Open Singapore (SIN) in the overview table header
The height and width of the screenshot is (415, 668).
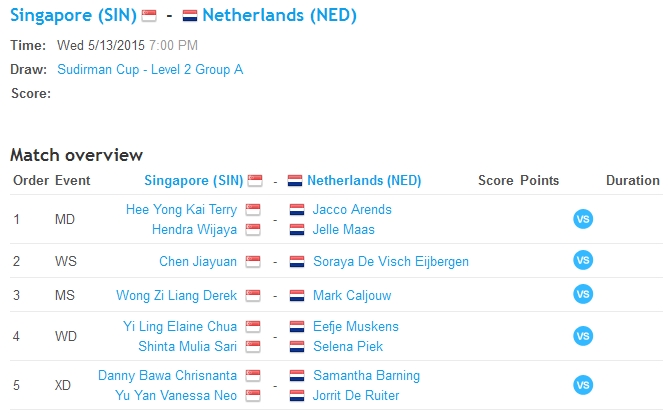coord(193,181)
